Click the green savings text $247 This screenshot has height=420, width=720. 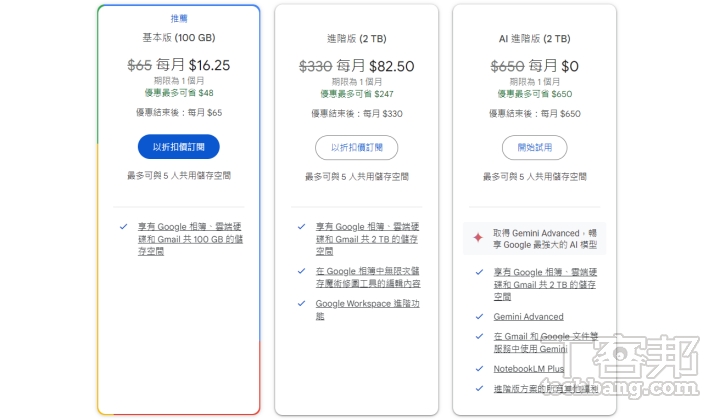[356, 94]
